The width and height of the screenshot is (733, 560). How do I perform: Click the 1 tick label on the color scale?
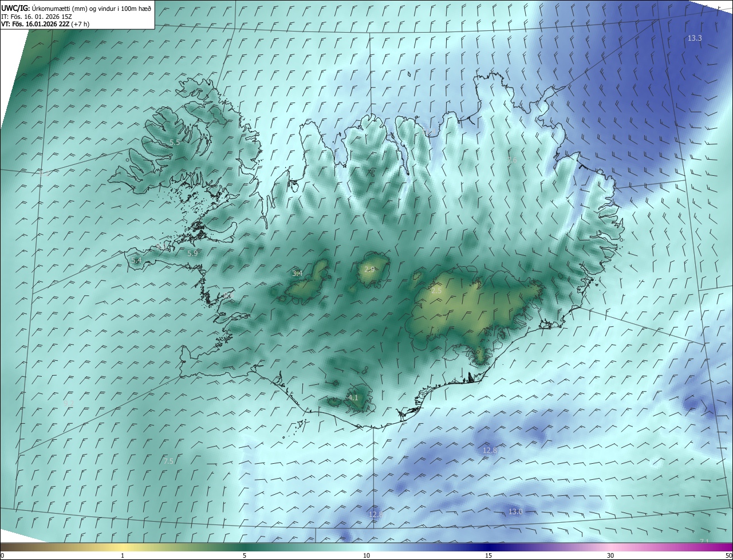coord(123,555)
